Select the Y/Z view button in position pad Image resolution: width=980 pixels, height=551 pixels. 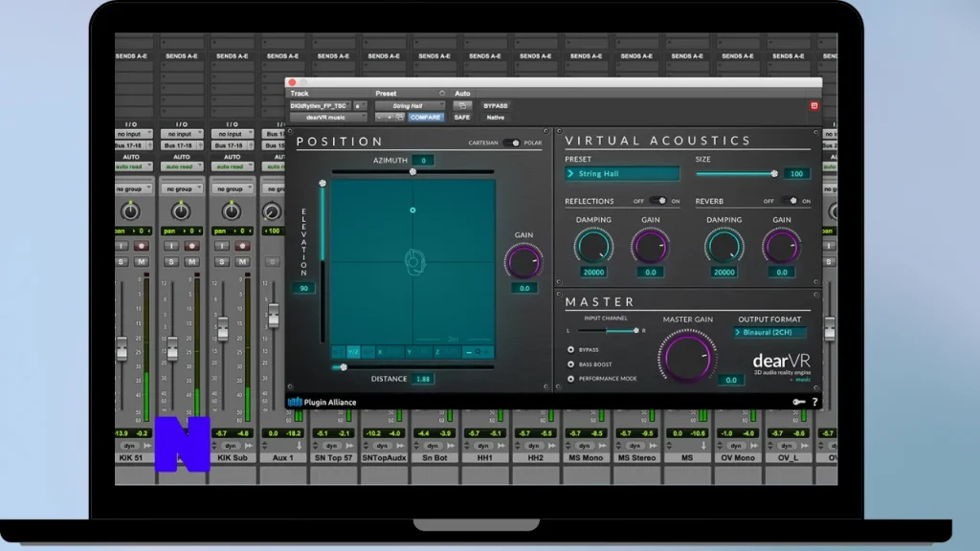coord(353,352)
